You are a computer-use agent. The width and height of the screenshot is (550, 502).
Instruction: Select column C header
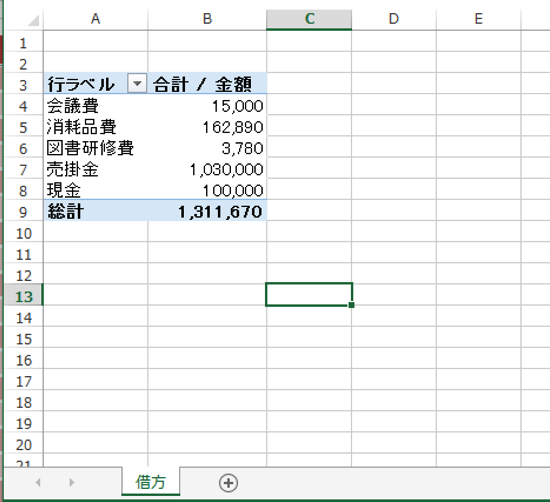309,19
